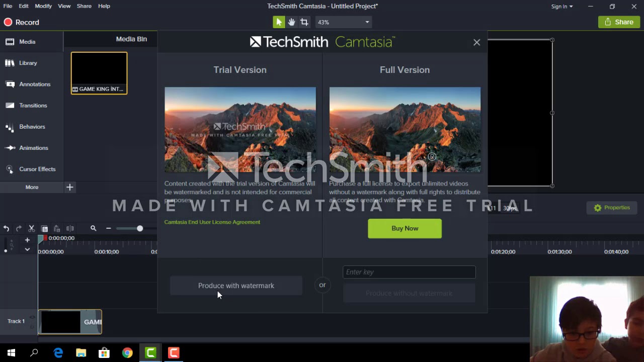Select the Pan hand tool
Image resolution: width=644 pixels, height=362 pixels.
click(291, 22)
